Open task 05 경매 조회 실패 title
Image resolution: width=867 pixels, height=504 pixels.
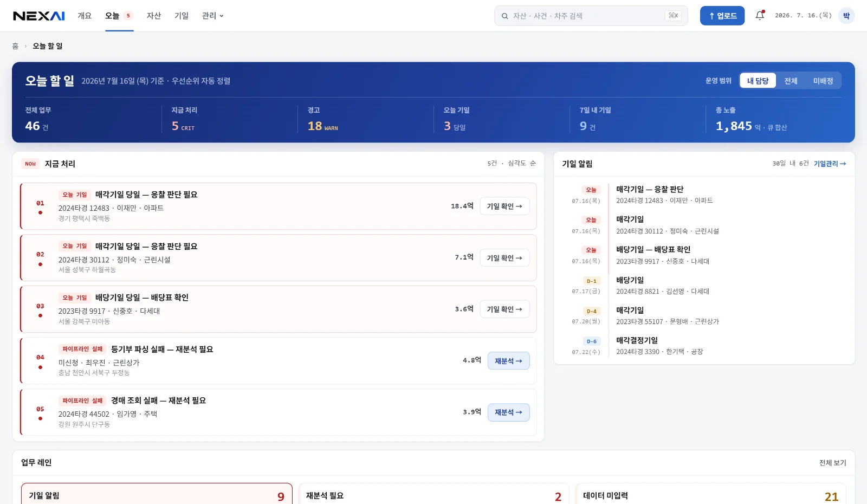(x=158, y=400)
